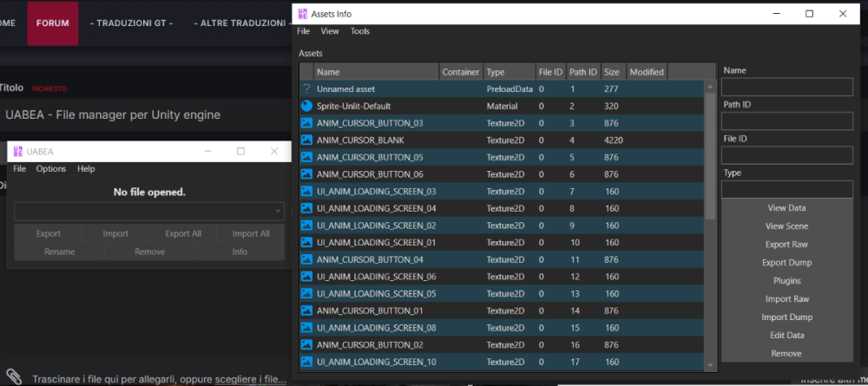Click the texture icon of UI_ANIM_LOADING_SCREEN_05
This screenshot has width=868, height=386.
click(x=306, y=294)
